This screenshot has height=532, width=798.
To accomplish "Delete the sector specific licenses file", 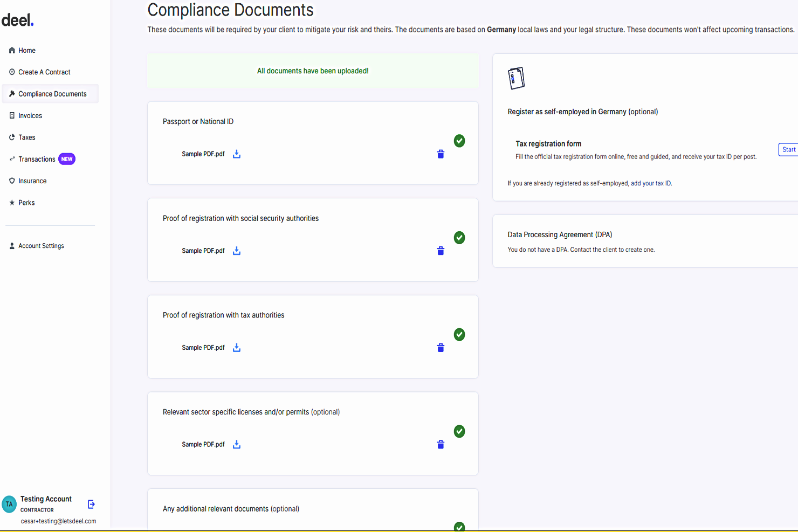I will coord(441,445).
